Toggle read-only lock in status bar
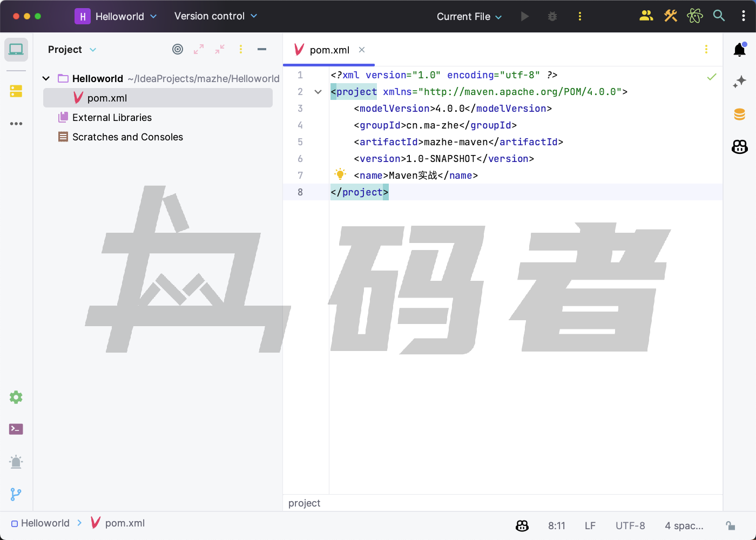 (x=730, y=525)
